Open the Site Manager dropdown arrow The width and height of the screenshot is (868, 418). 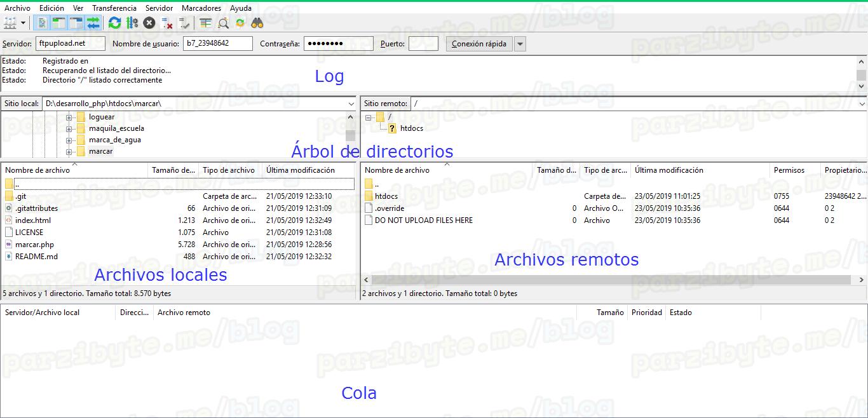(24, 23)
